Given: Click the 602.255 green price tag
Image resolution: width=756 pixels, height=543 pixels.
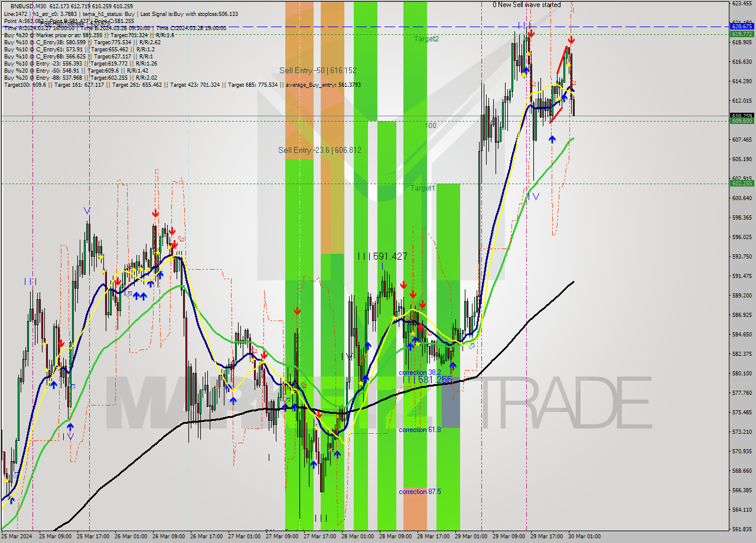Looking at the screenshot, I should coord(742,183).
